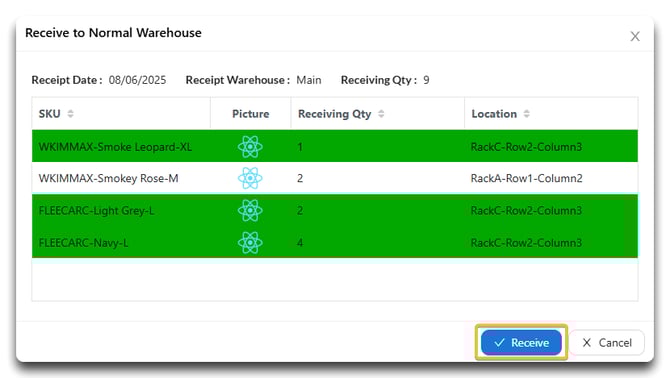Close the Receive to Normal Warehouse dialog
Screen dimensions: 670x378
[x=635, y=36]
